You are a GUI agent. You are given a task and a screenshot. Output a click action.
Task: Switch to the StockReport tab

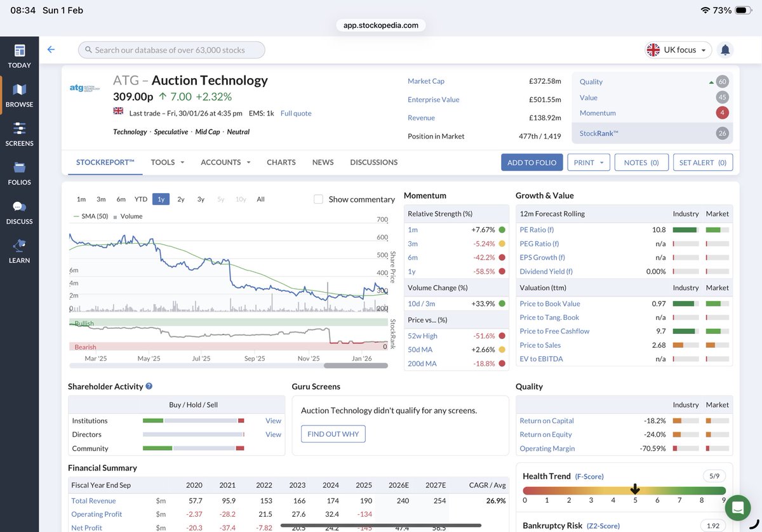(x=105, y=162)
